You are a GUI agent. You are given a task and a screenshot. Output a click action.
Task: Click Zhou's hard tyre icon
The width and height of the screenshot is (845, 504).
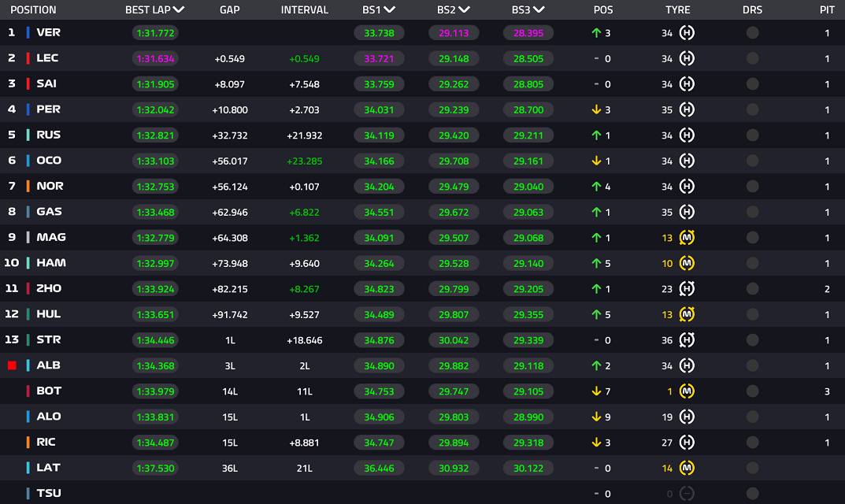coord(687,288)
